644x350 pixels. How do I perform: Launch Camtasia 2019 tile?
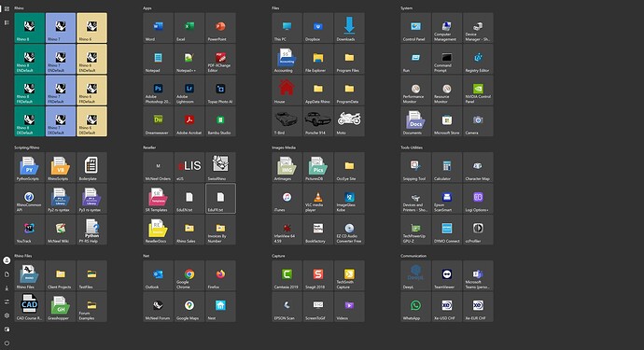point(287,275)
